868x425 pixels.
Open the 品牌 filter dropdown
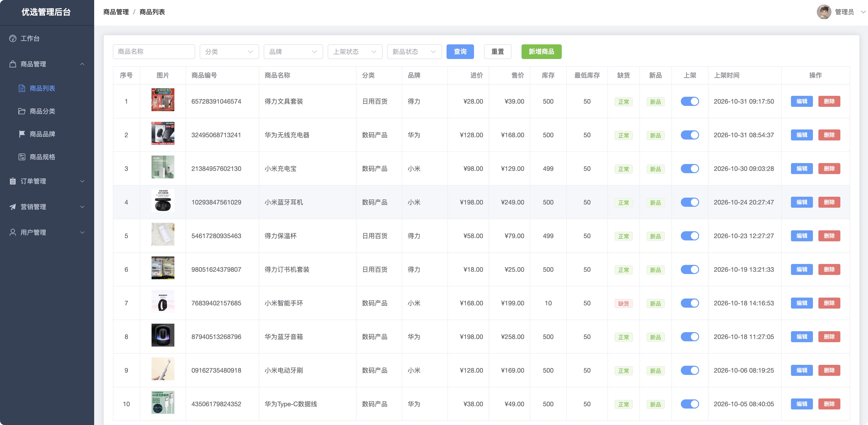click(x=293, y=52)
